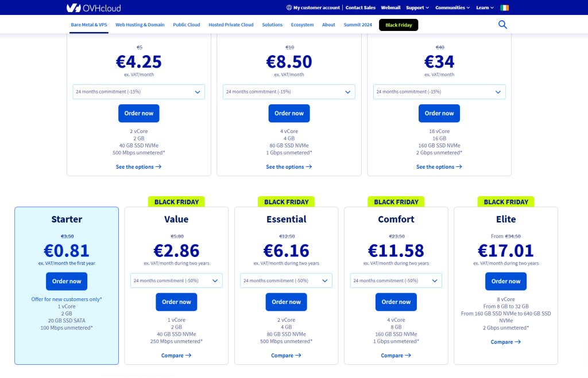This screenshot has width=588, height=378.
Task: Open Web Hosting & Domain menu
Action: pyautogui.click(x=140, y=25)
